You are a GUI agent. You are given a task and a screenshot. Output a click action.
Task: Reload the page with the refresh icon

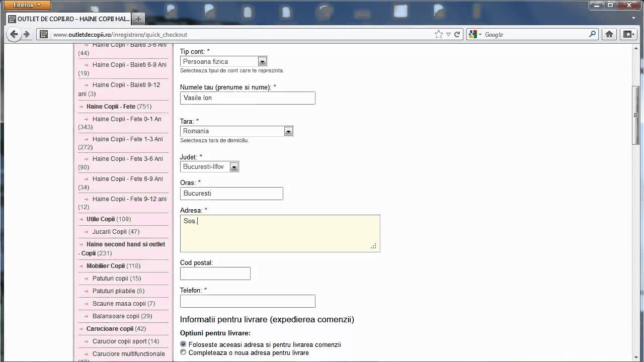coord(457,34)
